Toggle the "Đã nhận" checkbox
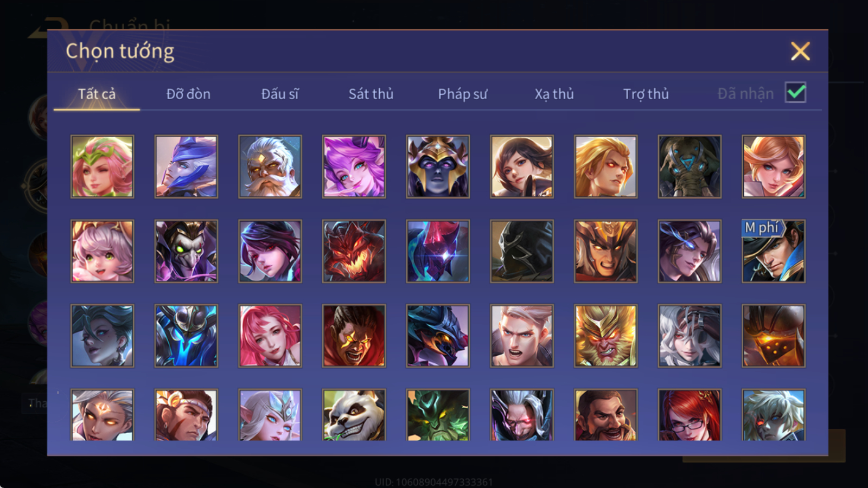The image size is (868, 488). (795, 93)
